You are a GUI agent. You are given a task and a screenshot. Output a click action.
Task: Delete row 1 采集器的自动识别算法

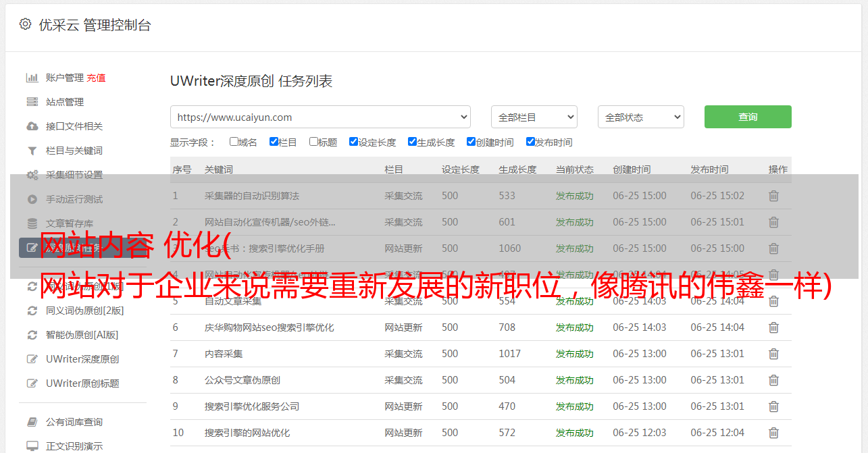pyautogui.click(x=773, y=196)
